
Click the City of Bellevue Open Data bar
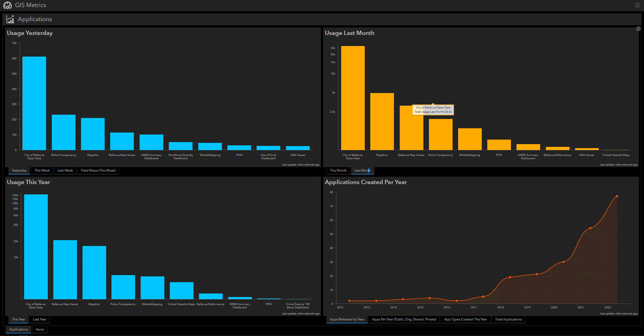click(x=34, y=106)
